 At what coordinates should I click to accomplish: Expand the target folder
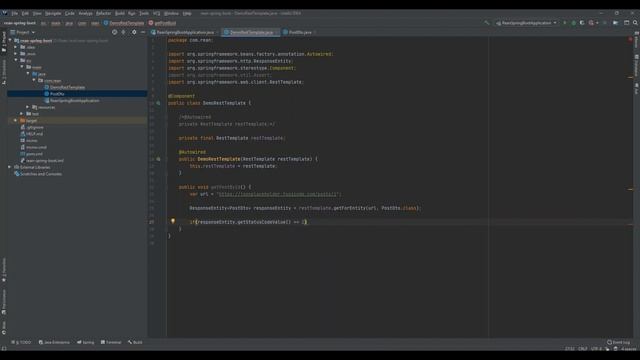click(x=16, y=121)
